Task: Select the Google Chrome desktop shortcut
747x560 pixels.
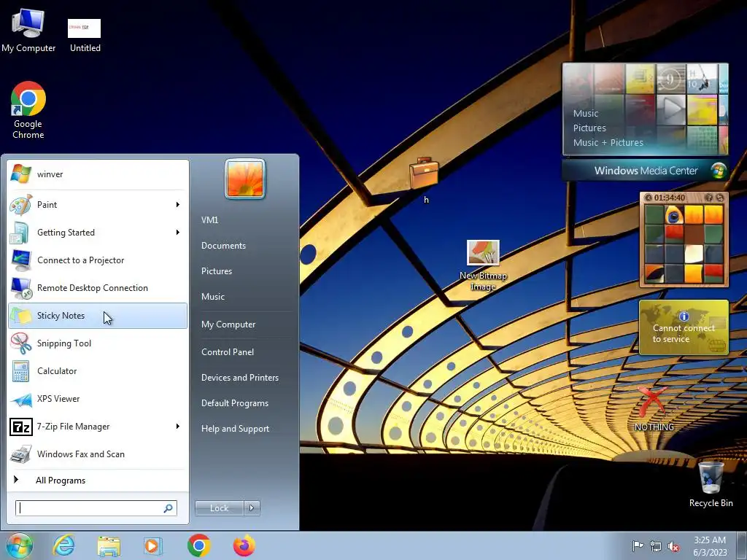Action: click(28, 110)
